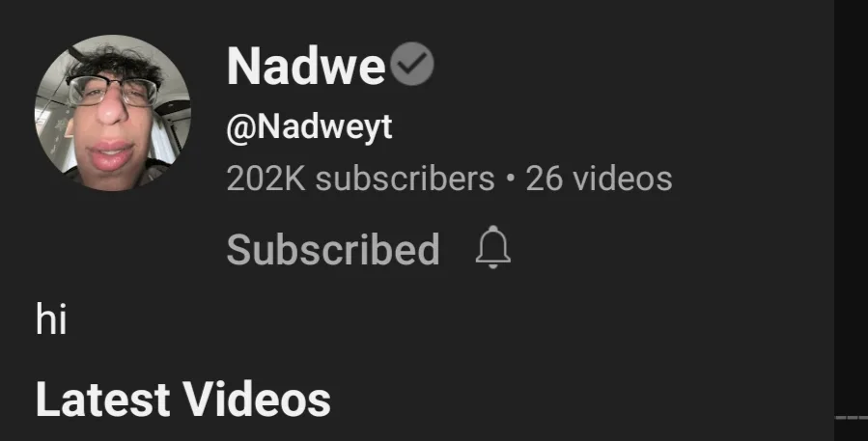This screenshot has height=441, width=868.
Task: Toggle the Subscribed button
Action: click(333, 250)
